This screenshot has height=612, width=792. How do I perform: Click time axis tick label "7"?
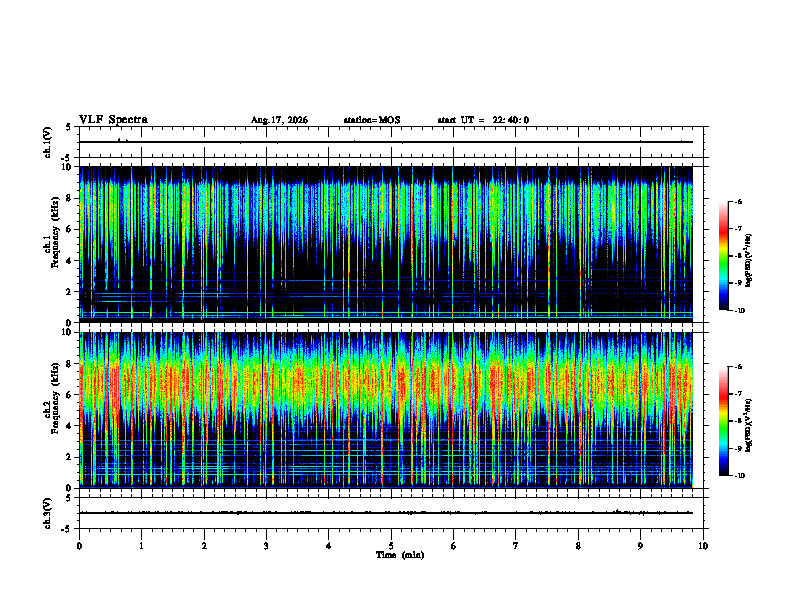[x=516, y=546]
